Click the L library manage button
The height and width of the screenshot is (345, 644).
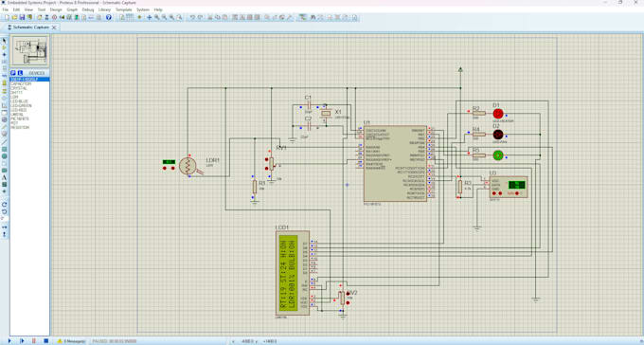20,73
